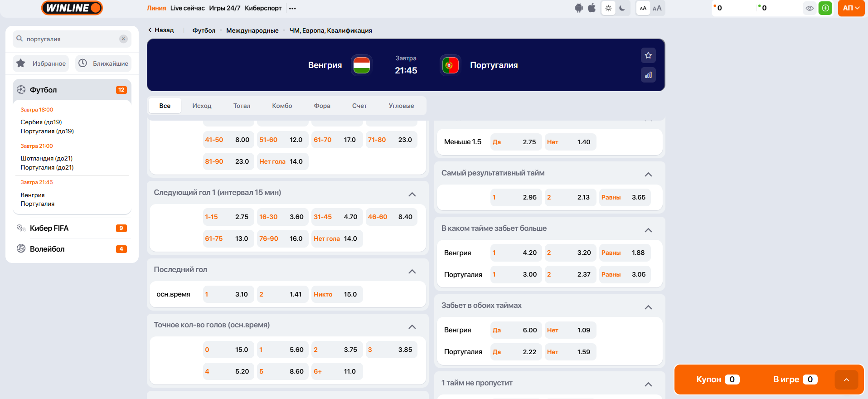Add match to favorites with star icon
Image resolution: width=868 pixels, height=399 pixels.
coord(648,55)
